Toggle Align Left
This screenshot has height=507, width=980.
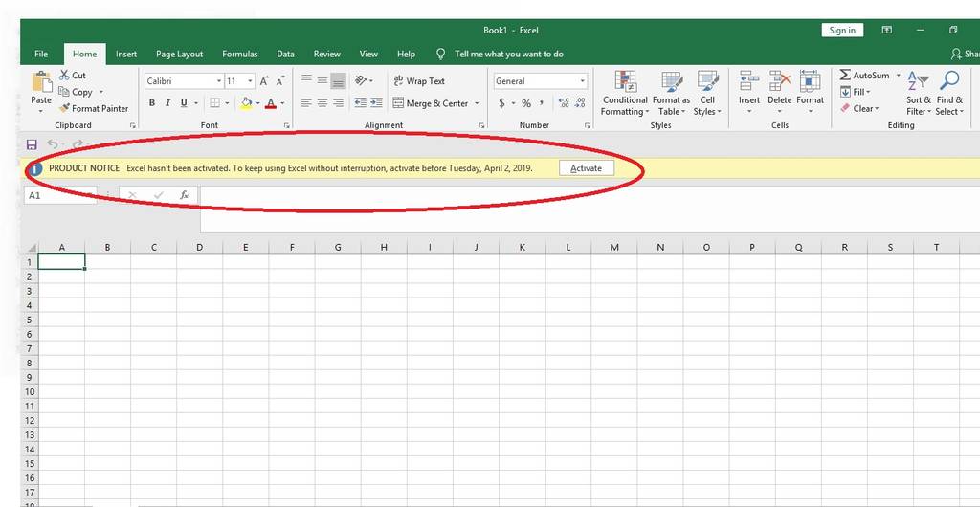click(x=307, y=103)
